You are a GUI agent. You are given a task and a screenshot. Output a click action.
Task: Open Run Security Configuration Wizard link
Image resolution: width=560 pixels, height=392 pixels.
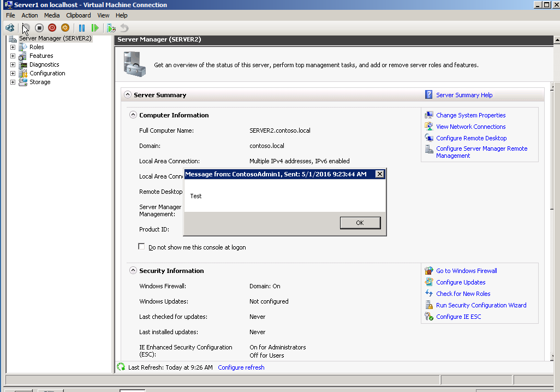481,305
